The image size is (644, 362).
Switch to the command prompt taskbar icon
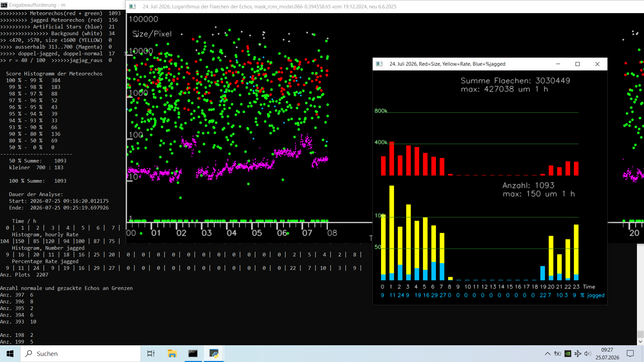click(193, 354)
